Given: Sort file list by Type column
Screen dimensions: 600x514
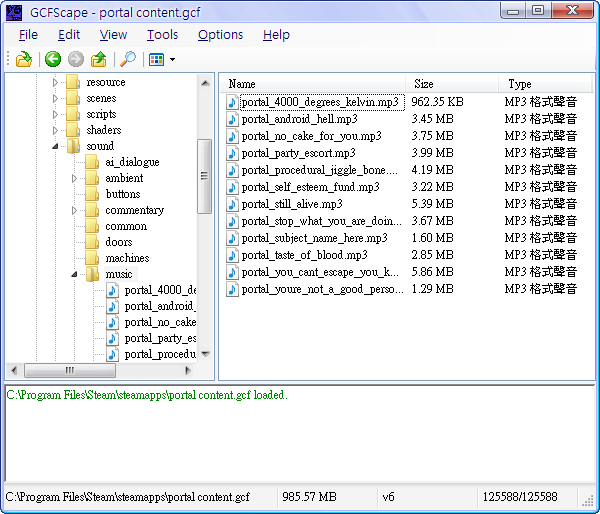Looking at the screenshot, I should [545, 84].
